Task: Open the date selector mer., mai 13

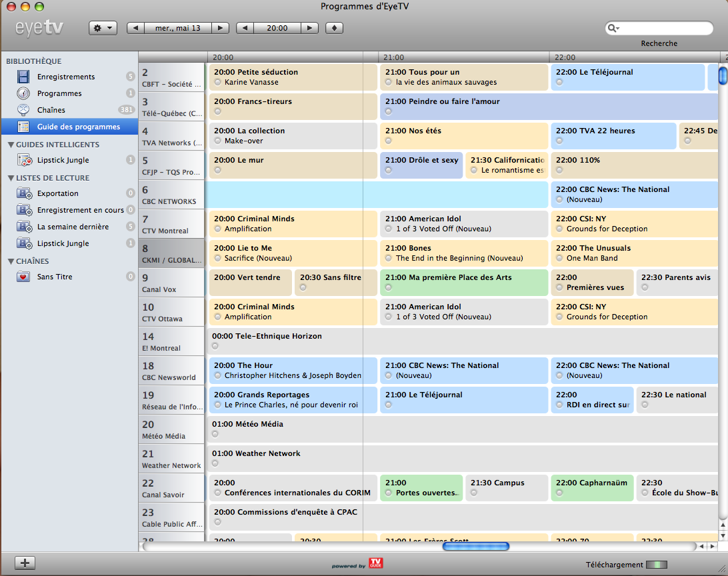Action: tap(178, 28)
